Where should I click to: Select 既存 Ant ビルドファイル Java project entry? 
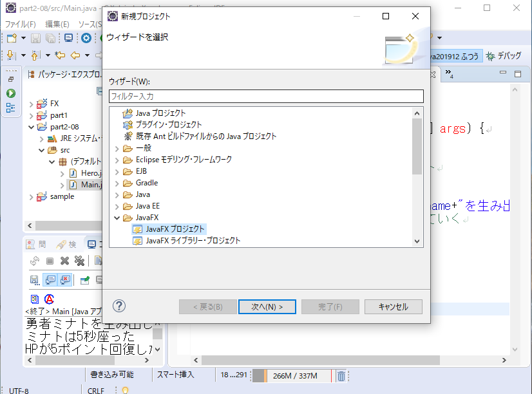pos(200,136)
